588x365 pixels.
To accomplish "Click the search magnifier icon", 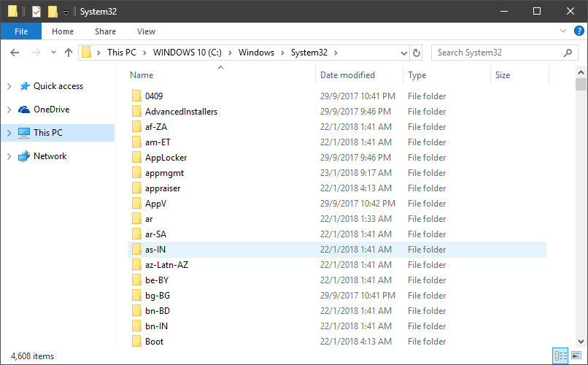I will (568, 53).
